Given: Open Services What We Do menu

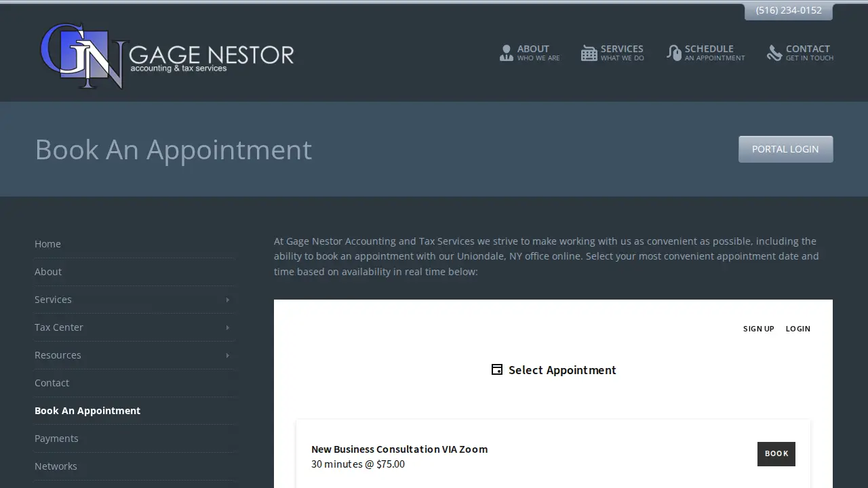Looking at the screenshot, I should click(612, 53).
